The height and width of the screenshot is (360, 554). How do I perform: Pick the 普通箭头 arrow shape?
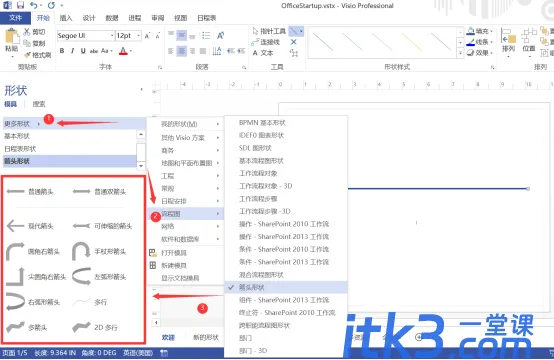tap(30, 191)
